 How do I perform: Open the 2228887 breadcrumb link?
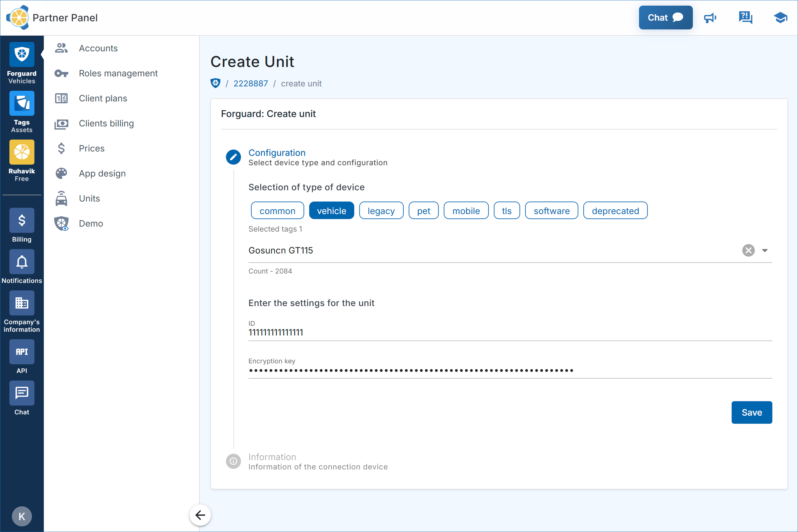point(250,84)
